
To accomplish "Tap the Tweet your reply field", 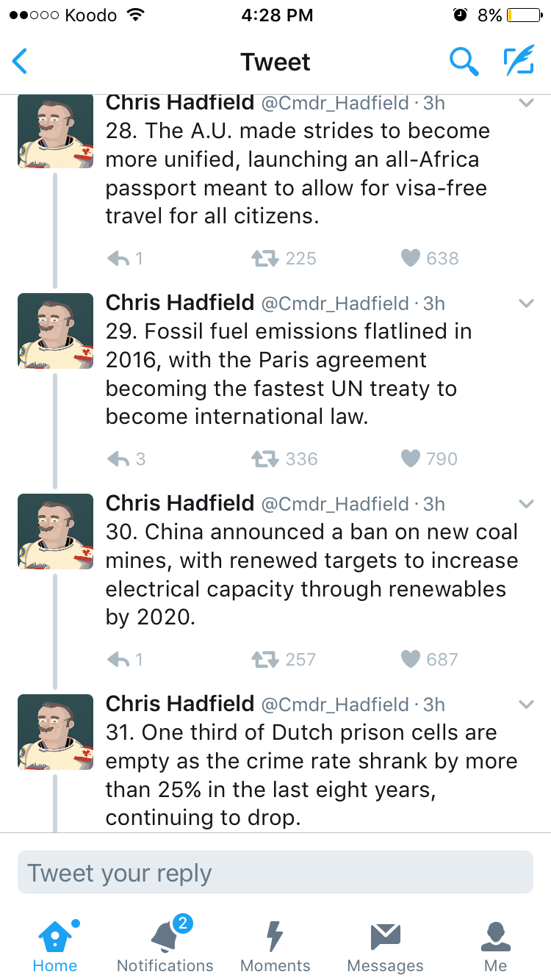I will coord(275,873).
